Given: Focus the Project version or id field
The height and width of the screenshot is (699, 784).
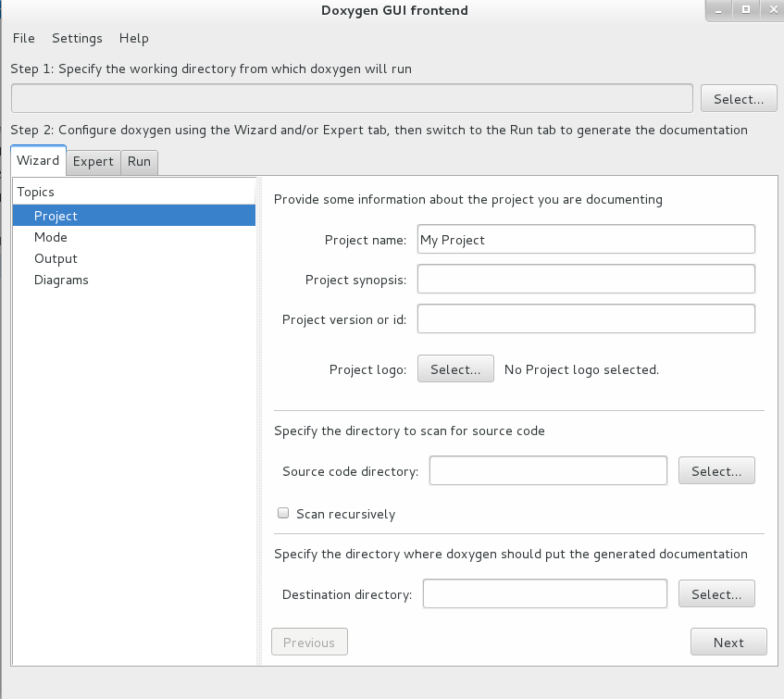Looking at the screenshot, I should 586,318.
